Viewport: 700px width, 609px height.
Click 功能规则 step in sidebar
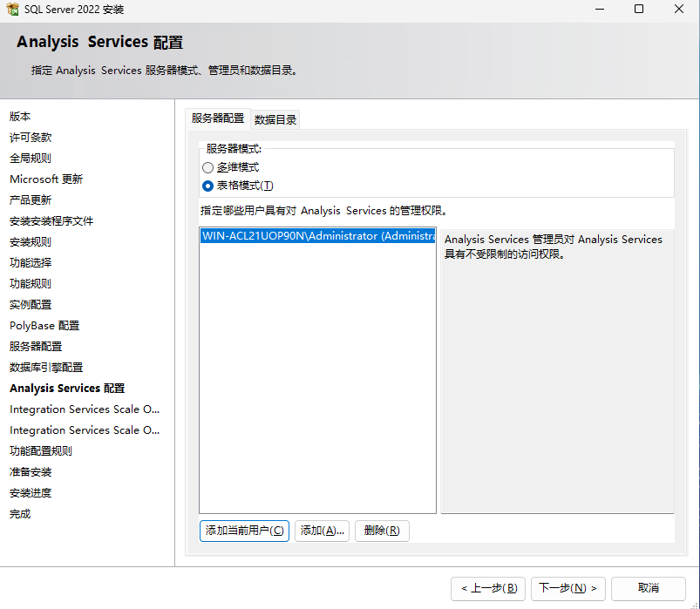(x=31, y=284)
